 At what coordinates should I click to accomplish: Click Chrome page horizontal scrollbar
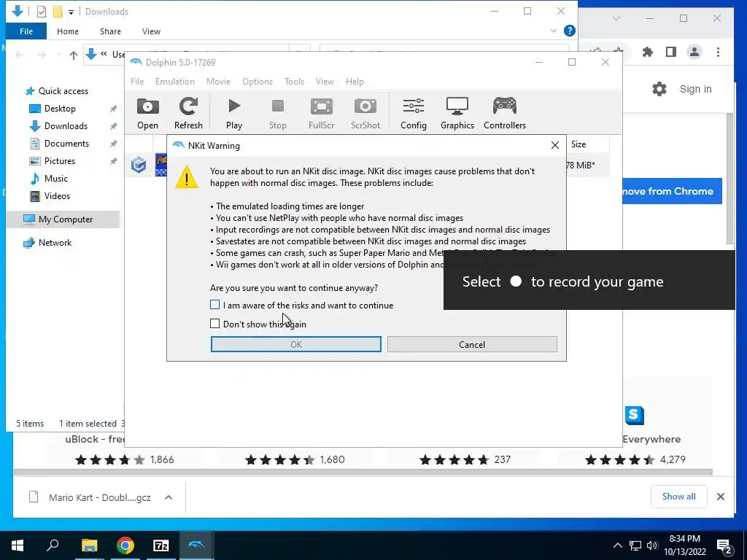point(363,472)
